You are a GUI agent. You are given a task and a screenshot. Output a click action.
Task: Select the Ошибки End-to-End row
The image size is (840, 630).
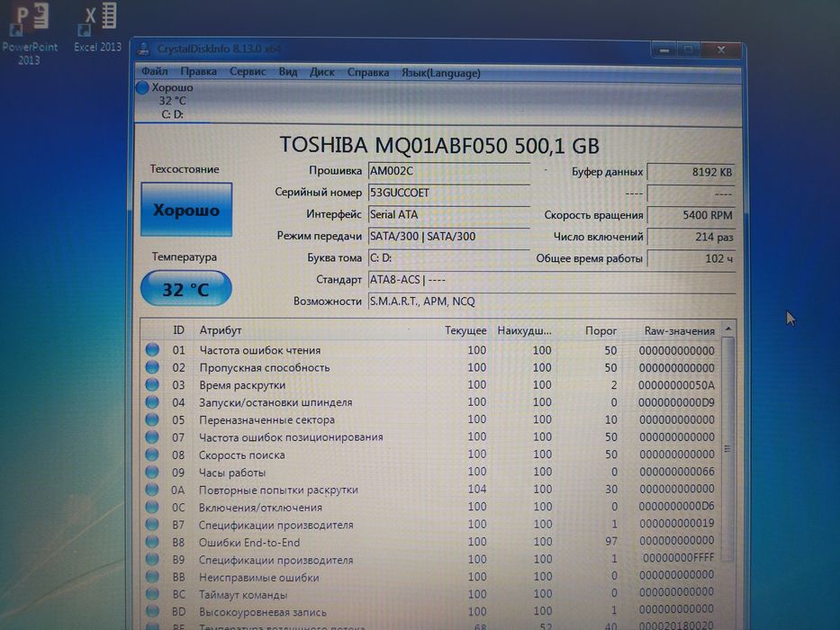430,542
